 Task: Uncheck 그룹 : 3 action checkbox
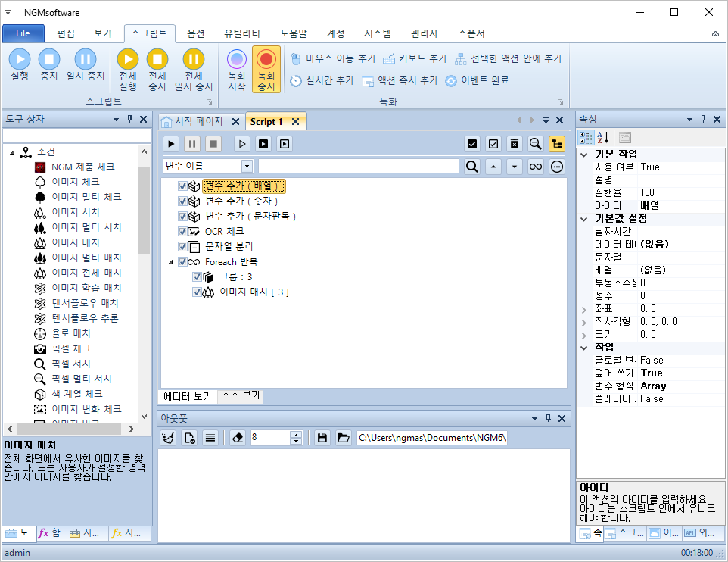click(197, 277)
